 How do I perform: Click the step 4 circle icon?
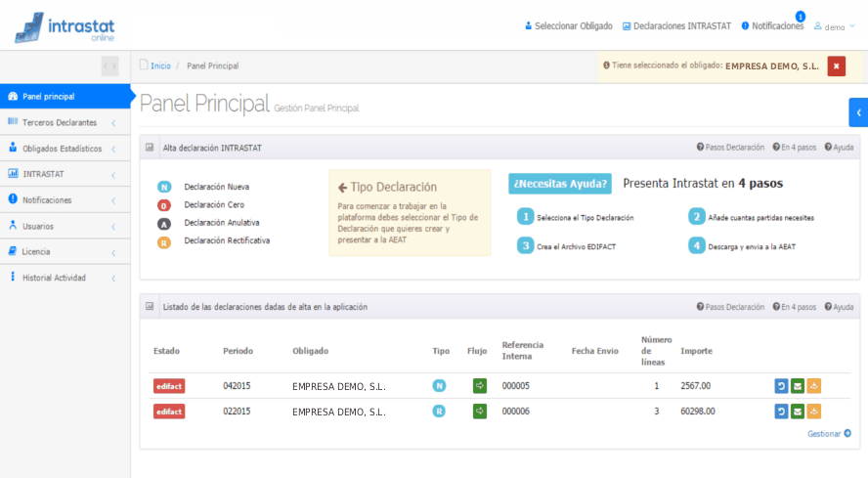(696, 245)
